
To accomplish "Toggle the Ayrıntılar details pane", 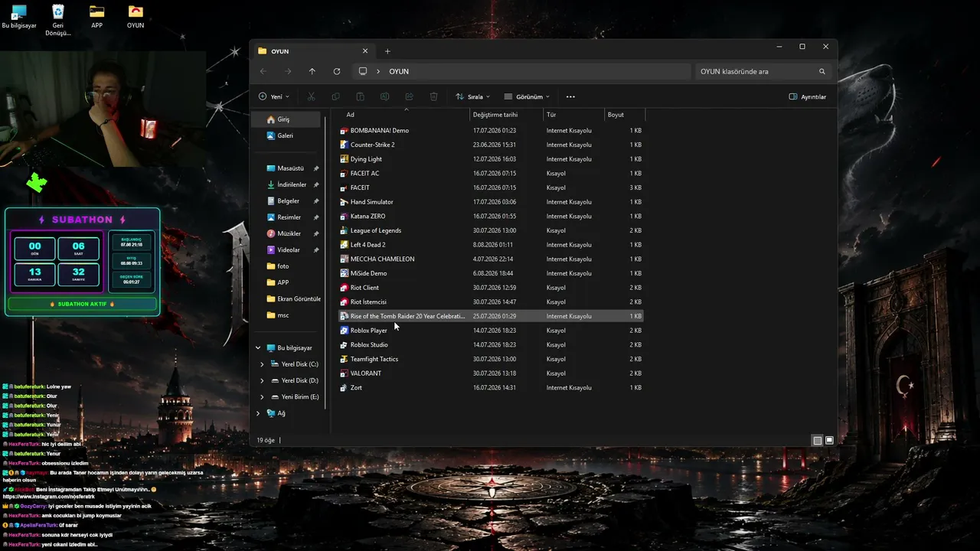I will 808,96.
